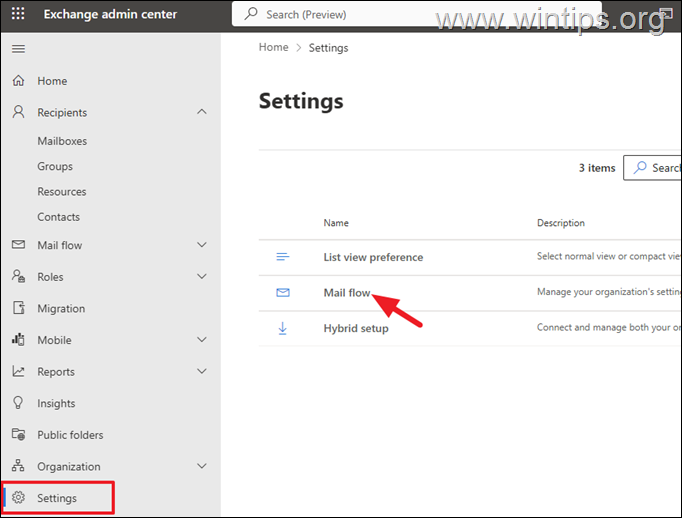This screenshot has width=682, height=518.
Task: Click the List view preference row icon
Action: 283,257
